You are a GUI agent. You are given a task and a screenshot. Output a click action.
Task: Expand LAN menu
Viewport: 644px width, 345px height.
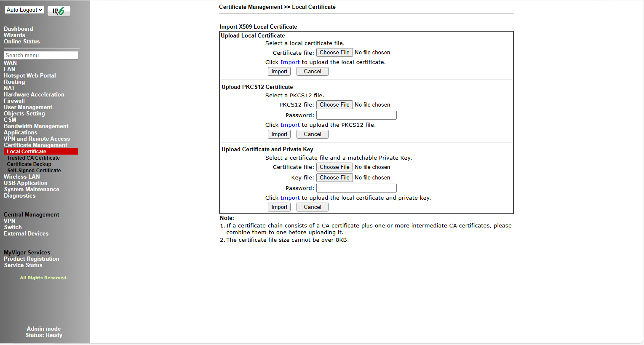pyautogui.click(x=9, y=69)
